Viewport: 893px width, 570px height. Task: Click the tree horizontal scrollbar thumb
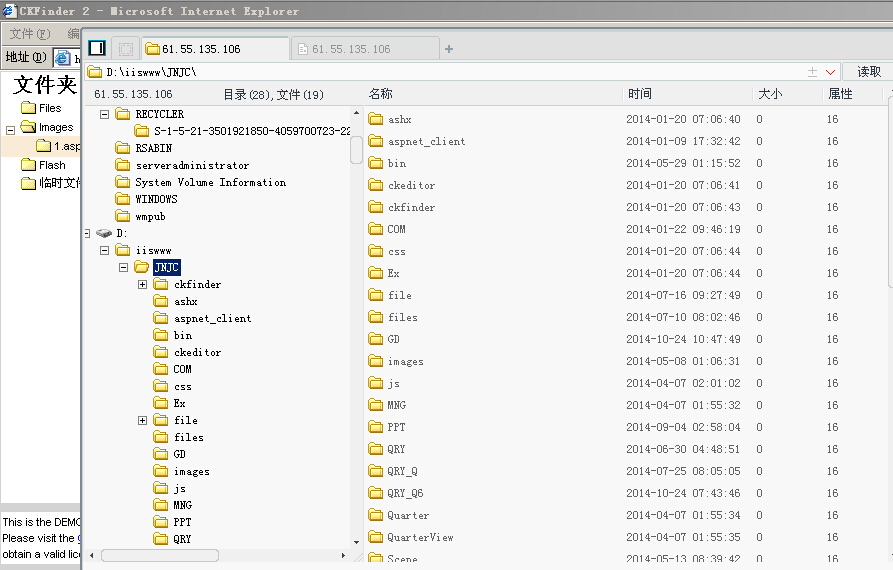pos(160,555)
